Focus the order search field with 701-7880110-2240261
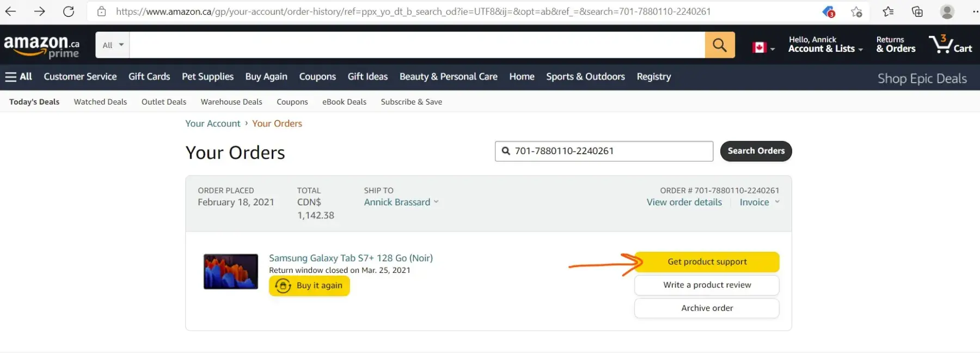This screenshot has width=980, height=360. click(604, 151)
